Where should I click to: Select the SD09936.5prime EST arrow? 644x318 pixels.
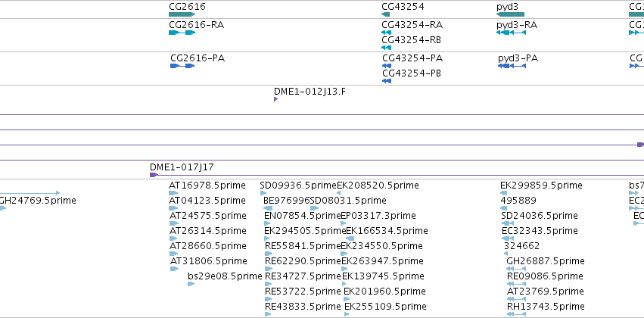pyautogui.click(x=263, y=193)
